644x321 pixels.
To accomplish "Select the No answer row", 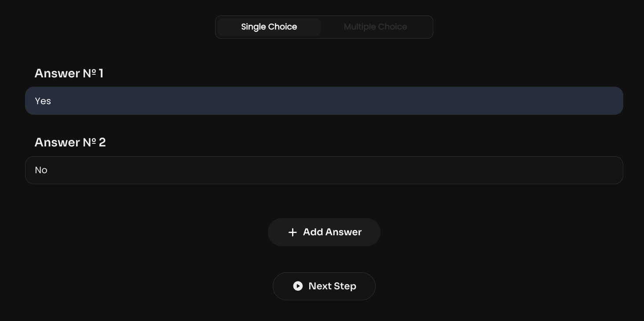I will click(x=324, y=170).
